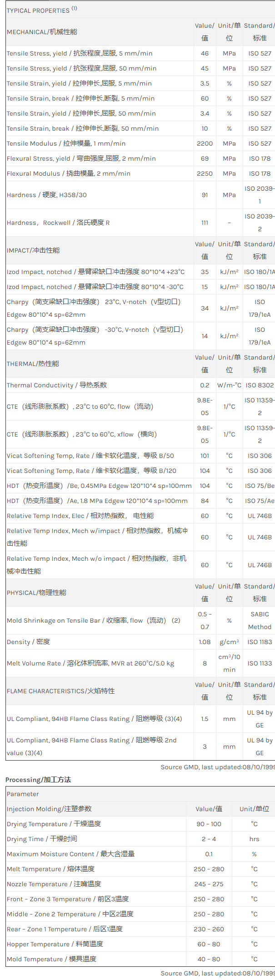Select the THERMAL section header

34,364
